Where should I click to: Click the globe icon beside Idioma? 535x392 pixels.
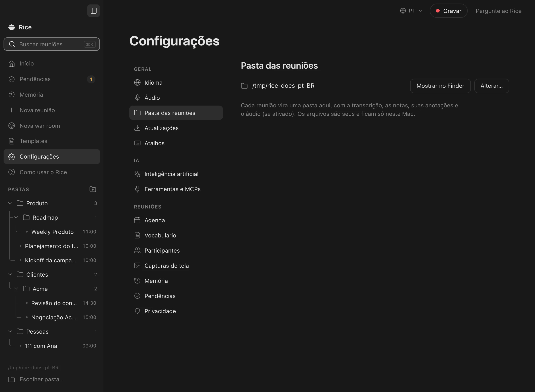pyautogui.click(x=137, y=83)
